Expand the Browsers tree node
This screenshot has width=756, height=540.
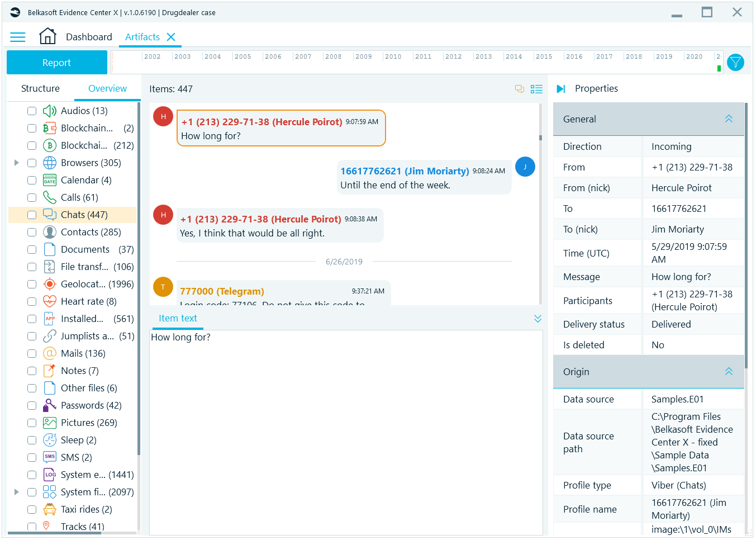16,163
